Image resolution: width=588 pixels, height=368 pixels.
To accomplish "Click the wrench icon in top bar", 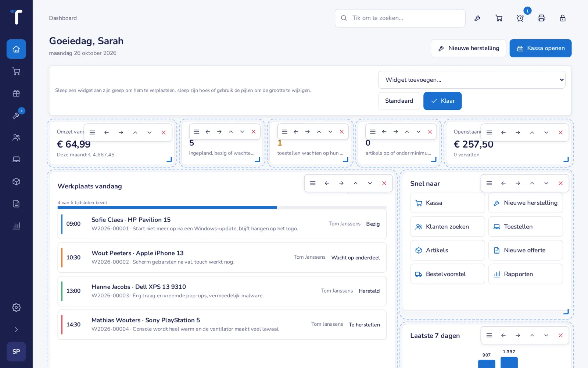I will (477, 18).
